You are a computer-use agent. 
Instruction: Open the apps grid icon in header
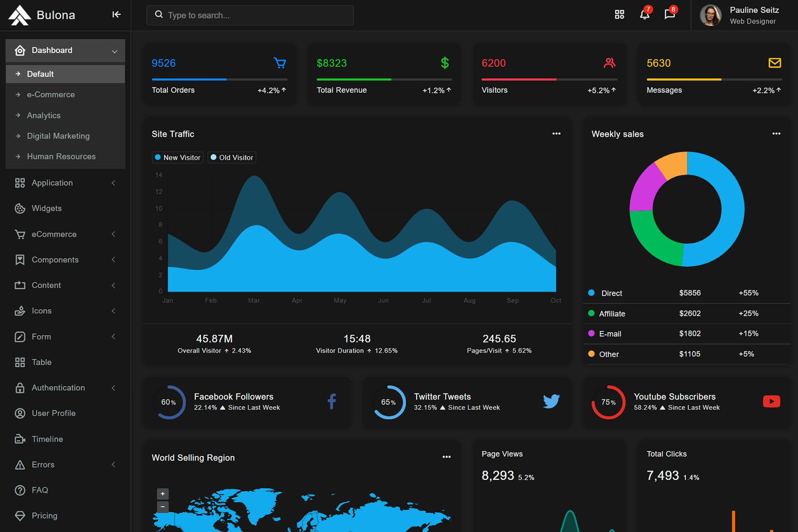point(619,15)
